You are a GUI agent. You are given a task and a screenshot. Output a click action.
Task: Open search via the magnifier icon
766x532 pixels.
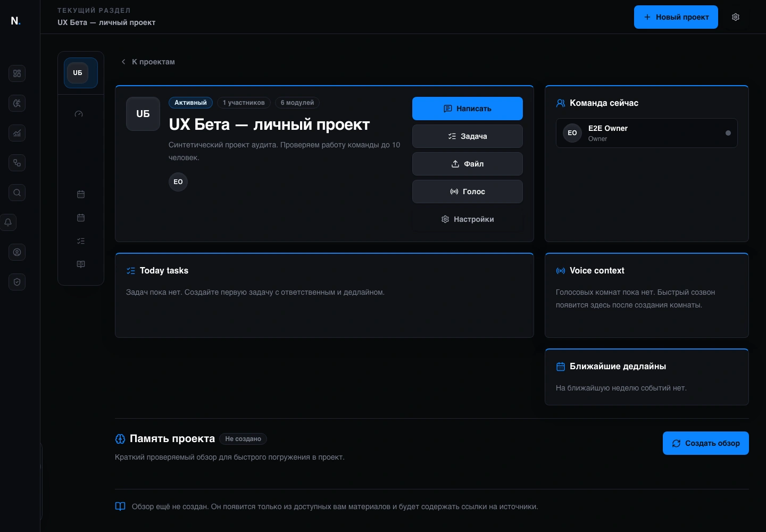pos(17,193)
